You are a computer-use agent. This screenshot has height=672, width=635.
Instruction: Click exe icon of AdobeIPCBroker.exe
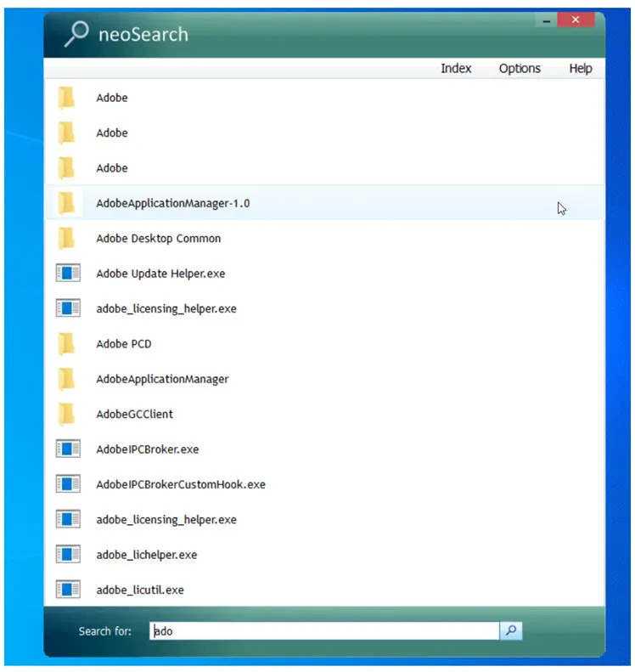pos(68,449)
